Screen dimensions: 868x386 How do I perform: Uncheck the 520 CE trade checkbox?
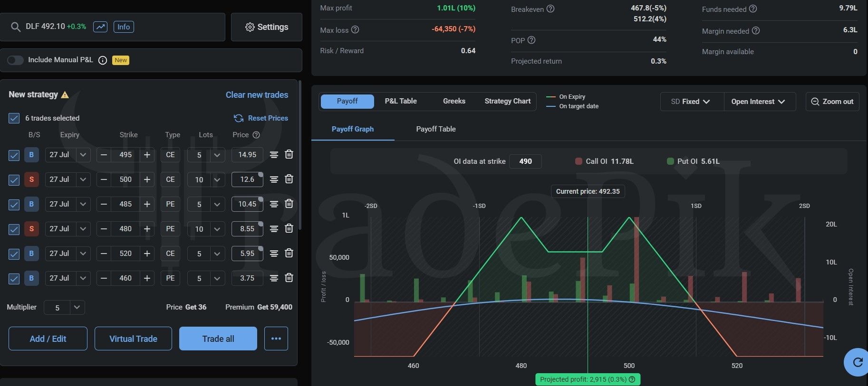[14, 254]
